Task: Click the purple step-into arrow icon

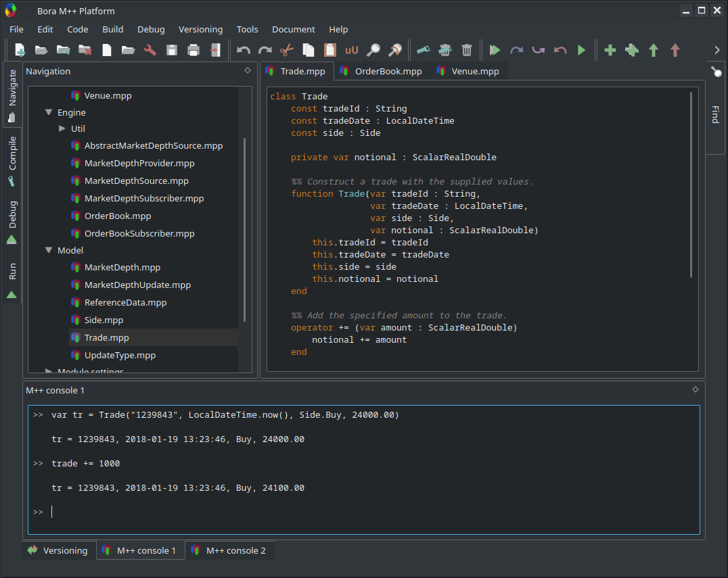Action: pos(539,50)
